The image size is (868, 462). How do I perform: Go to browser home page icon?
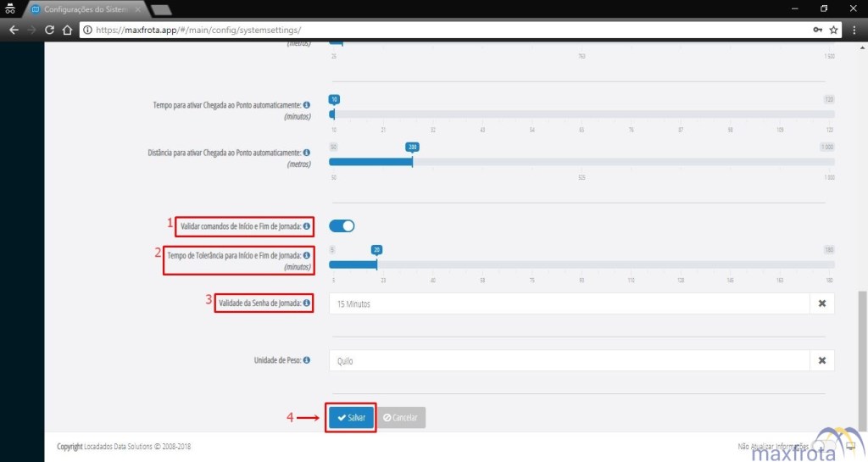coord(68,30)
